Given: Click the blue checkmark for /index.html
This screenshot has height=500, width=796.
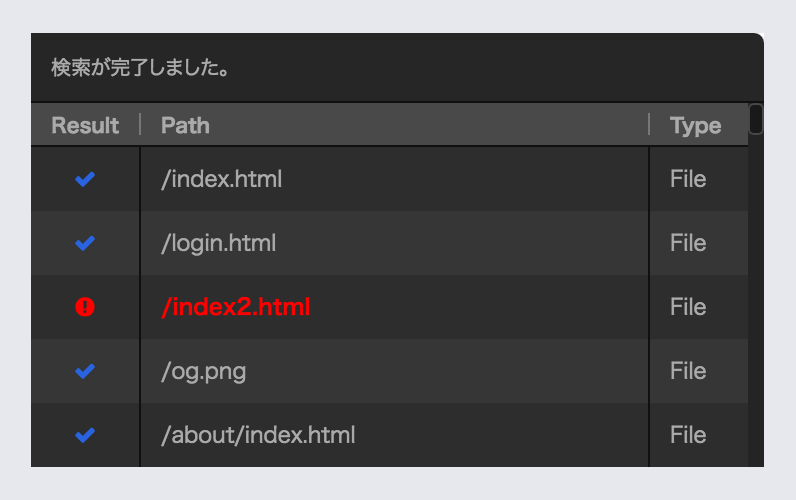Looking at the screenshot, I should click(85, 179).
